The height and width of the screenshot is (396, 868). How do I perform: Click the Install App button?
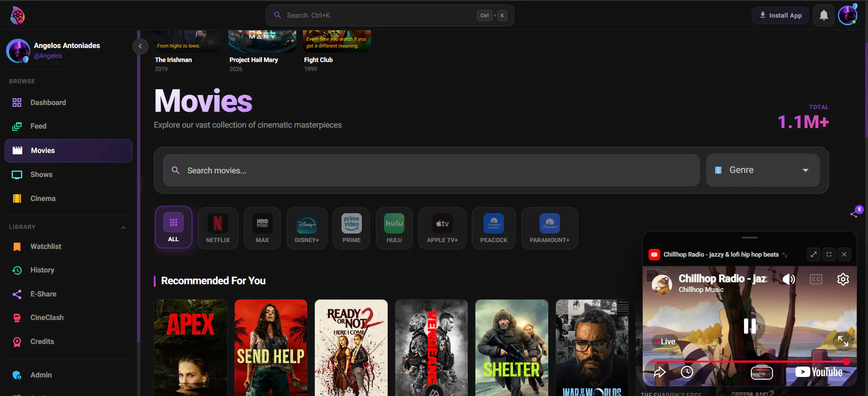780,15
